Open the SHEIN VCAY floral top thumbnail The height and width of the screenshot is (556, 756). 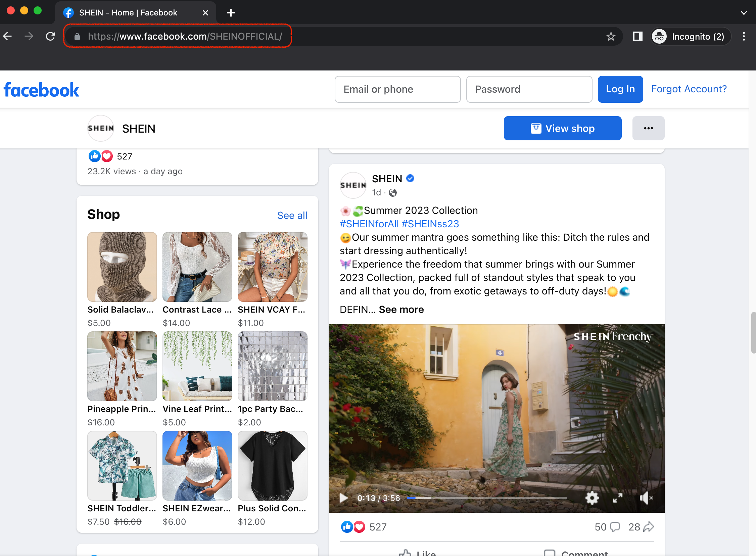272,267
